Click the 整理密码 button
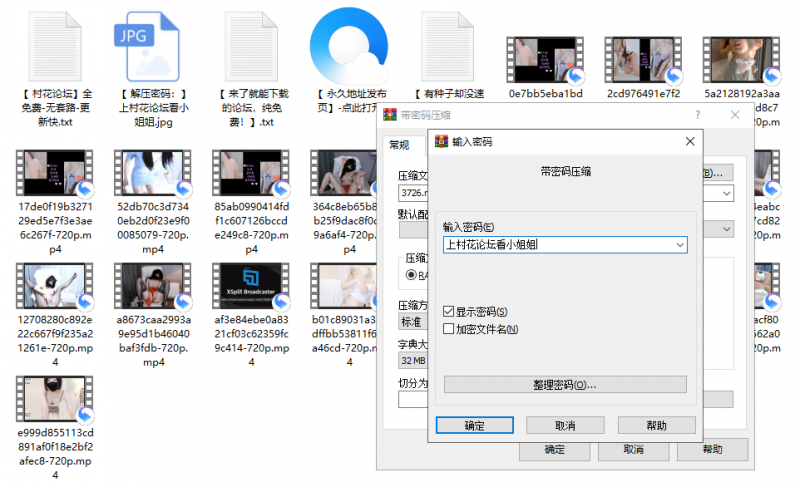The image size is (800, 487). (565, 385)
